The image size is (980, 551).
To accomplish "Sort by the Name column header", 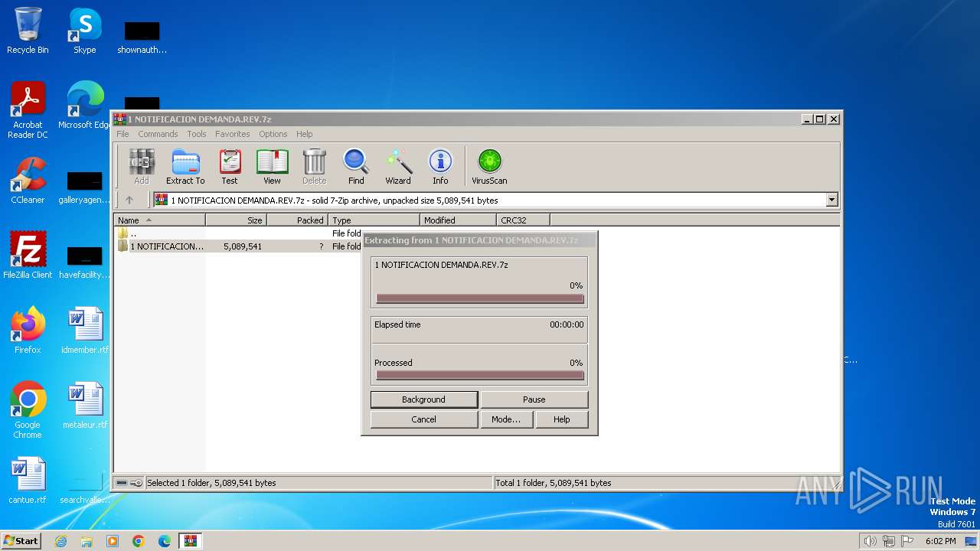I will 160,220.
